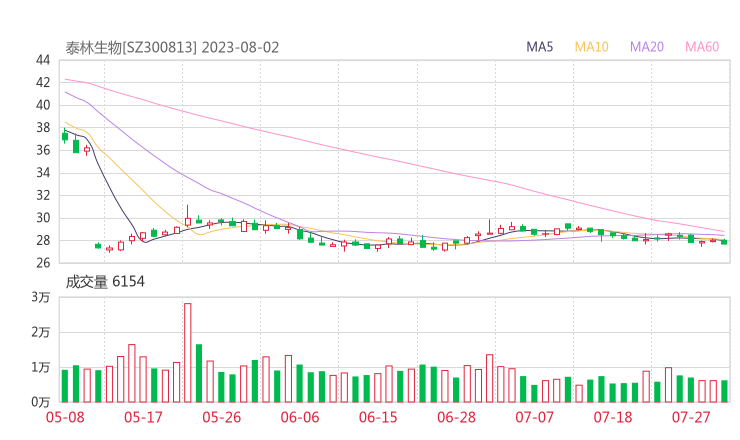
Task: Click the MA60 legend label
Action: point(702,47)
